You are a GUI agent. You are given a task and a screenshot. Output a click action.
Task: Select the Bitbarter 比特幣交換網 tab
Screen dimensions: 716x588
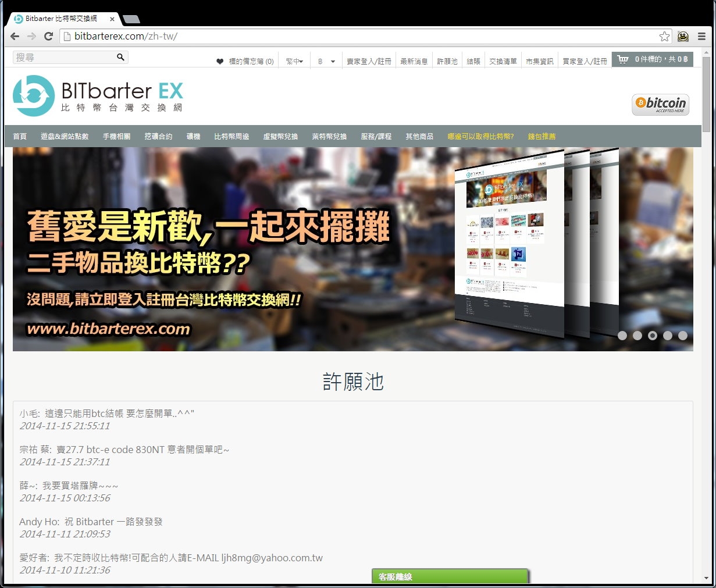pyautogui.click(x=62, y=19)
